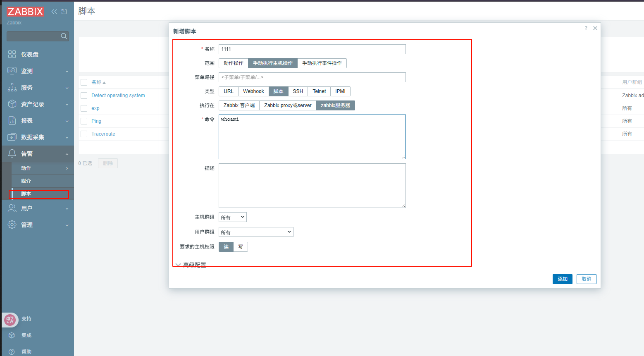Click the 取消 button
The width and height of the screenshot is (644, 356).
pos(586,279)
